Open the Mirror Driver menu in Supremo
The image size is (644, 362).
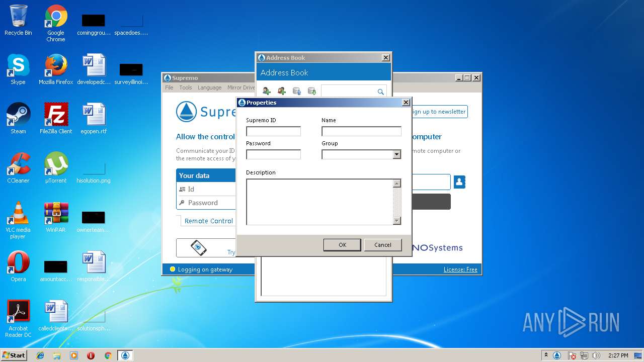pyautogui.click(x=241, y=87)
